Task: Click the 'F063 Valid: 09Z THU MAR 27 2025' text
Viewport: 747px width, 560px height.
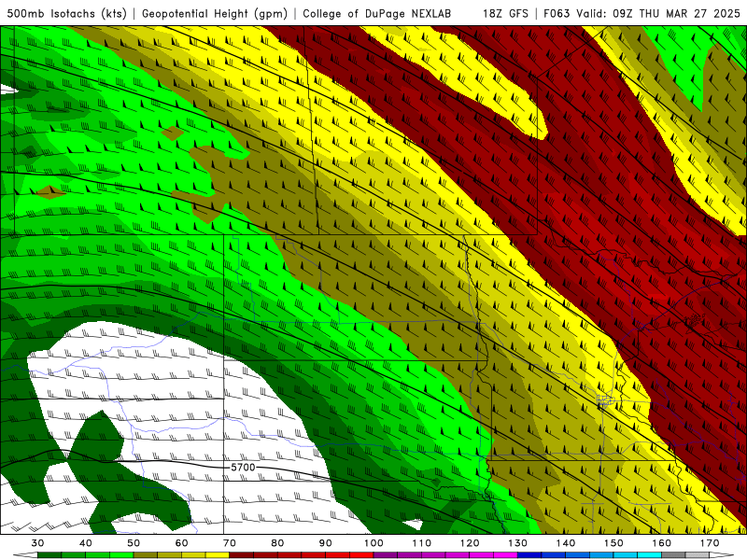Action: (x=641, y=14)
